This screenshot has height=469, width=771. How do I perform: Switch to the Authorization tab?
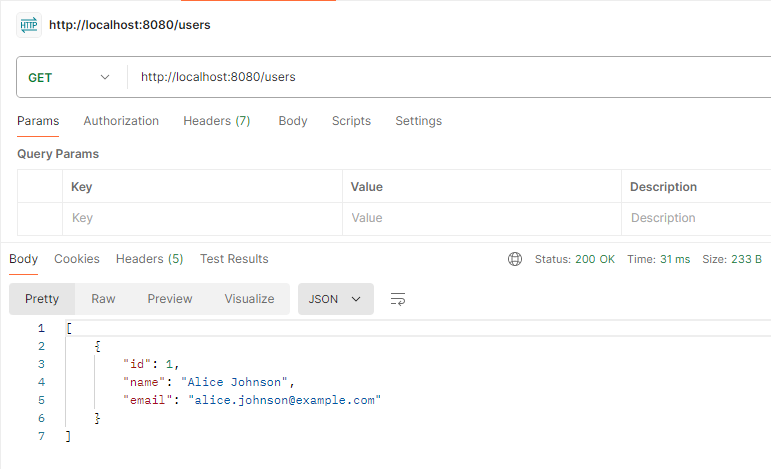pos(121,121)
